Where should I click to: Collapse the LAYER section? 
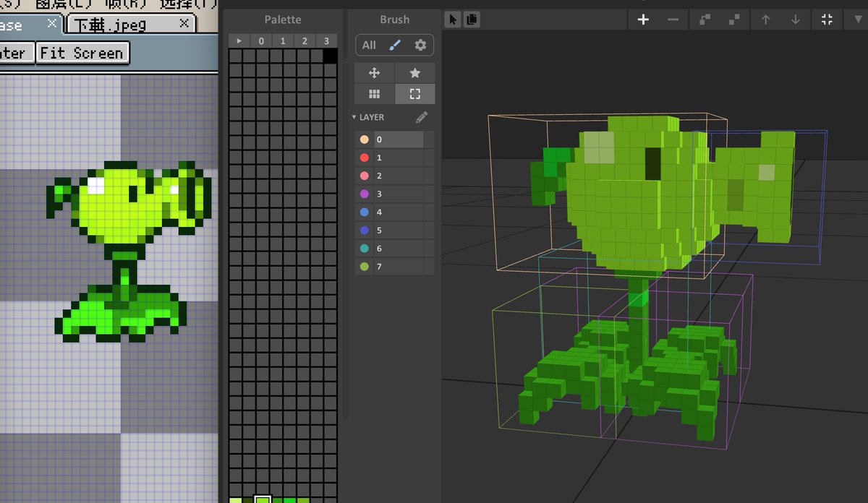click(x=354, y=117)
